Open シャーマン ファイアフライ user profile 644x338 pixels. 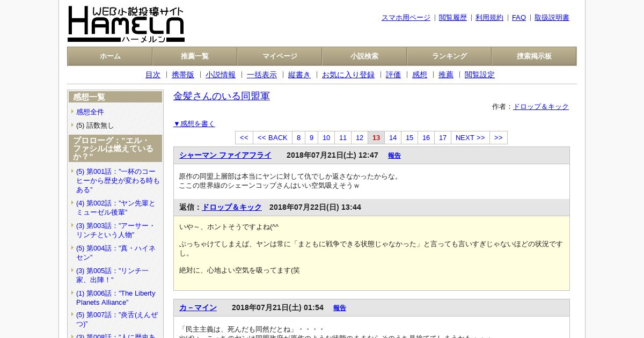(x=225, y=155)
